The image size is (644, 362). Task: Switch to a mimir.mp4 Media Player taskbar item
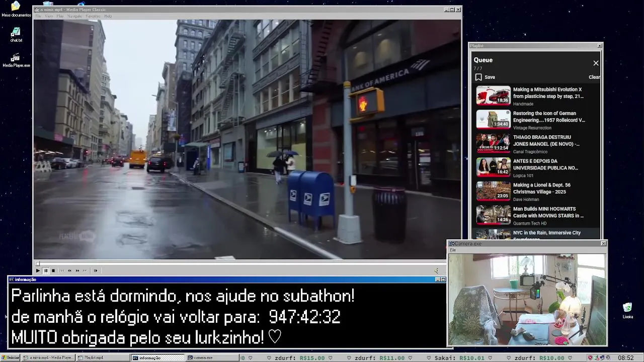click(49, 357)
